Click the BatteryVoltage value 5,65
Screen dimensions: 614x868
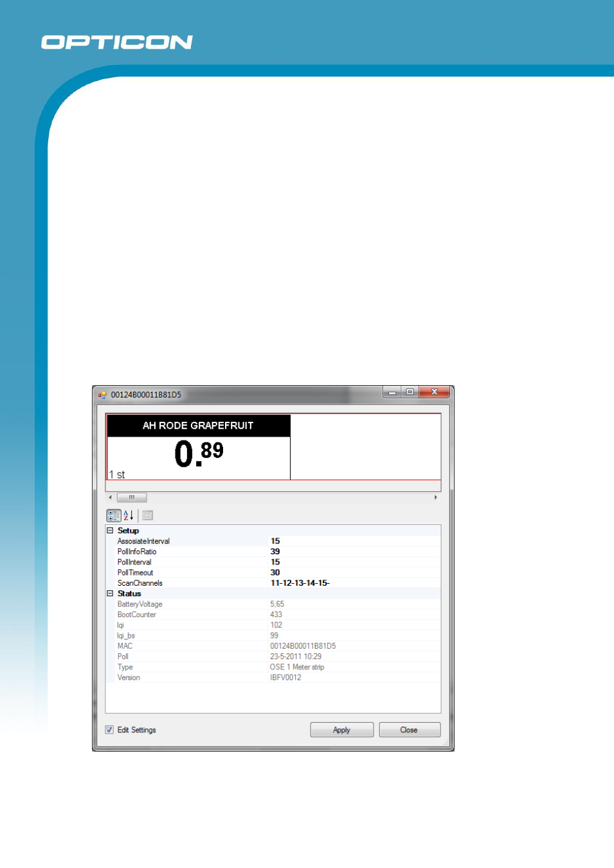277,604
